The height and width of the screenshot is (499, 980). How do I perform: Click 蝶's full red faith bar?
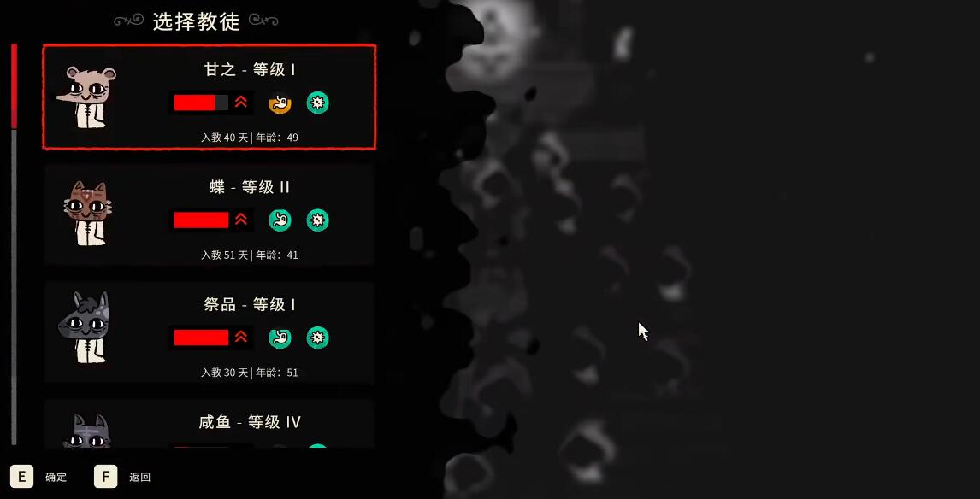point(201,220)
